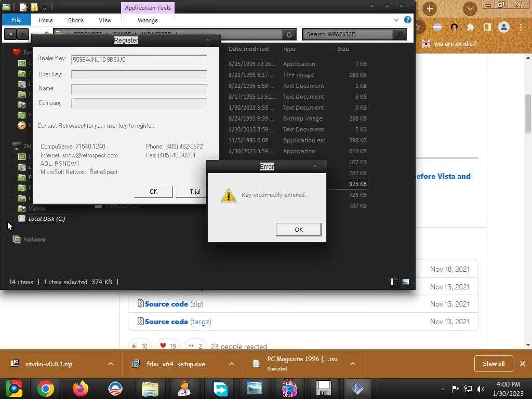Image resolution: width=532 pixels, height=399 pixels.
Task: Focus the Dealer Key field
Action: tap(139, 59)
